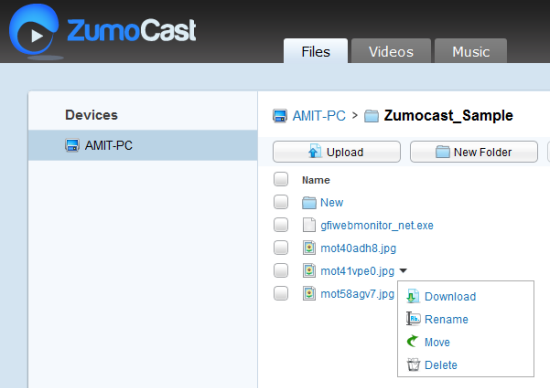Viewport: 550px width, 388px height.
Task: Open the mot58agv7.jpg file link
Action: pos(357,294)
